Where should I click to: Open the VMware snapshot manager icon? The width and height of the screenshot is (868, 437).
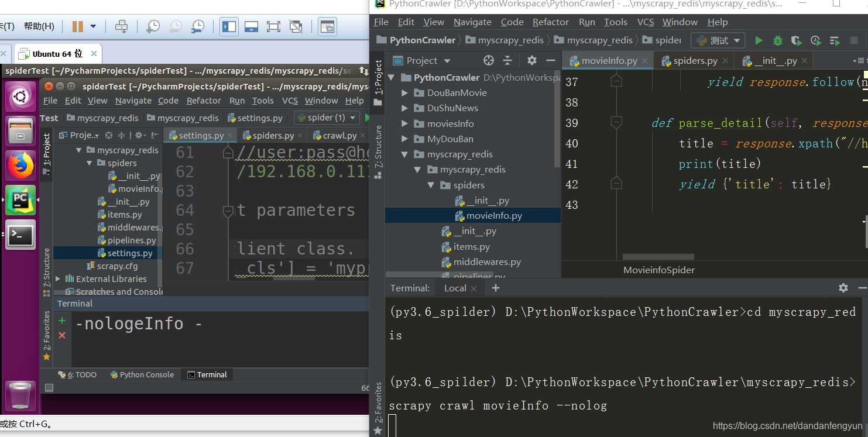click(198, 26)
